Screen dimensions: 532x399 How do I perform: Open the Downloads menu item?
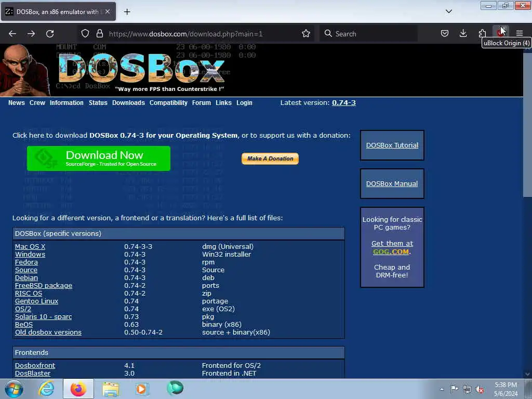(129, 103)
